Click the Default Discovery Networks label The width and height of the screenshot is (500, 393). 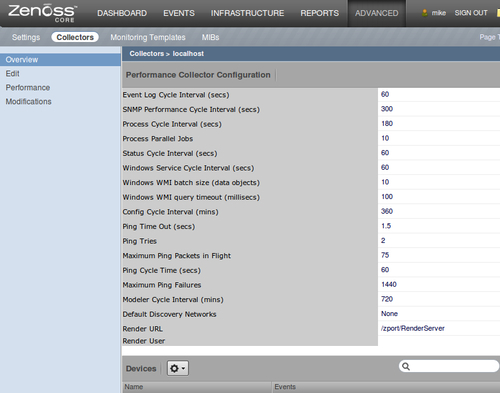click(x=169, y=315)
